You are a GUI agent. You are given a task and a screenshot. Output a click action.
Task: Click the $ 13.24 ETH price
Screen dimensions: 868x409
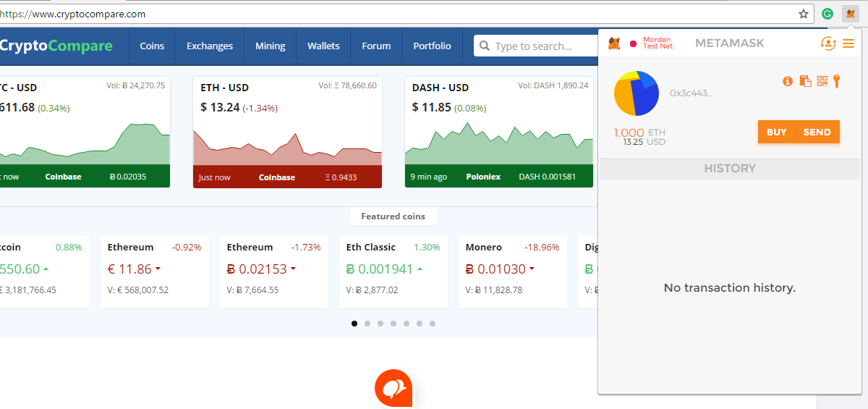[x=220, y=107]
